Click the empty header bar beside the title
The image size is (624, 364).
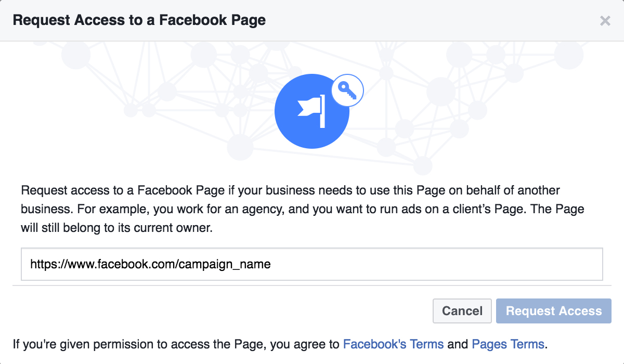[x=432, y=20]
